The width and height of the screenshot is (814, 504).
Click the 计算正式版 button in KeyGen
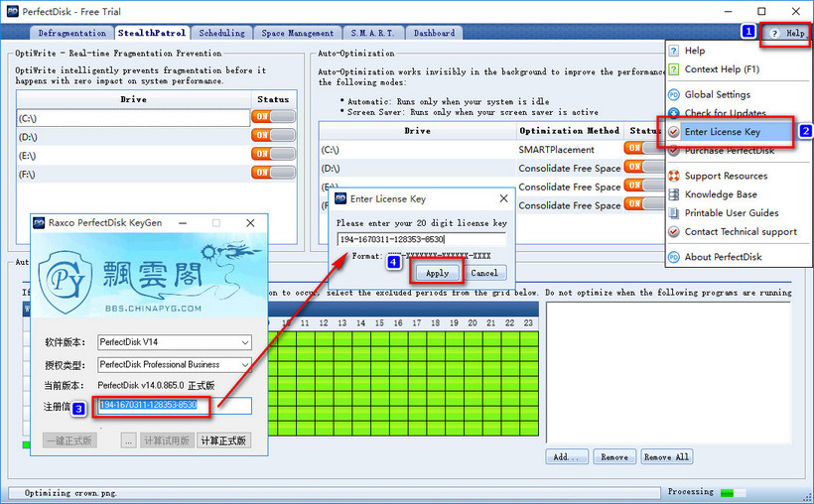223,441
